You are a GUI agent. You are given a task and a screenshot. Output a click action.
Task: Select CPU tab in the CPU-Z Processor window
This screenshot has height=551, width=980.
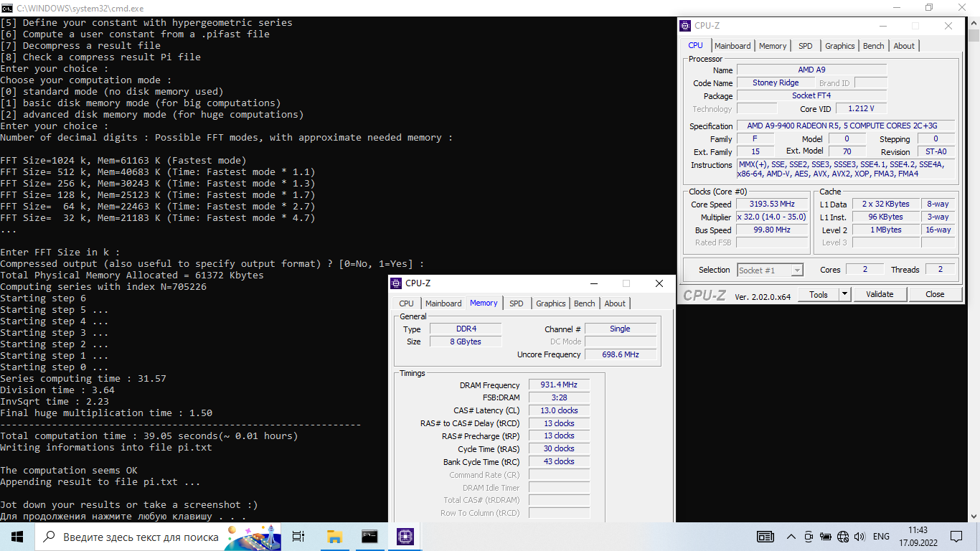tap(696, 45)
